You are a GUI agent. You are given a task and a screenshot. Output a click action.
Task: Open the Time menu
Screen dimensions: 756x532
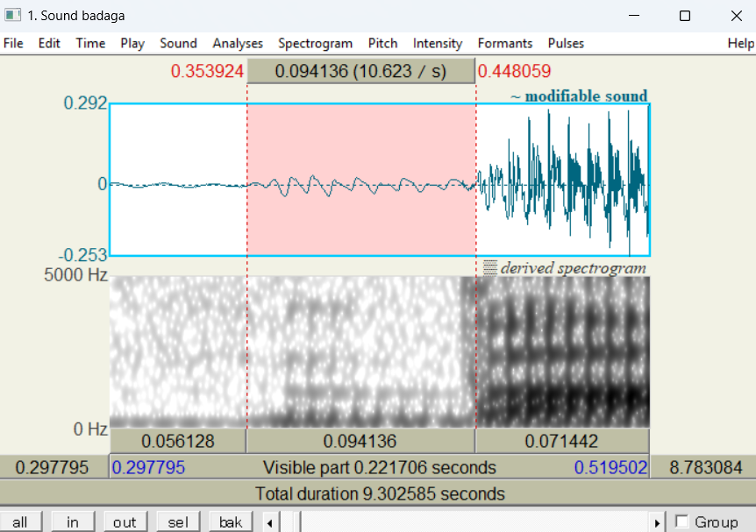point(90,43)
